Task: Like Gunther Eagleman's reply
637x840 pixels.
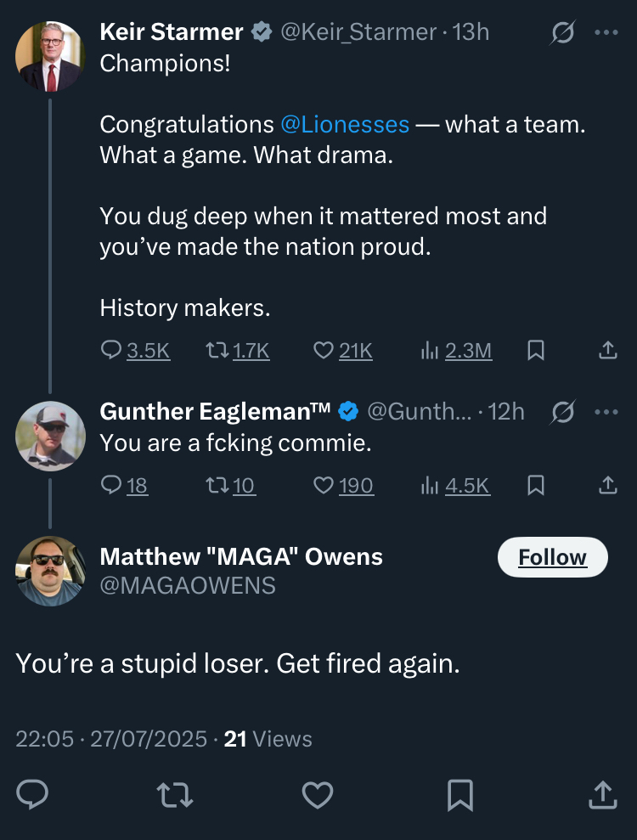Action: pyautogui.click(x=343, y=485)
